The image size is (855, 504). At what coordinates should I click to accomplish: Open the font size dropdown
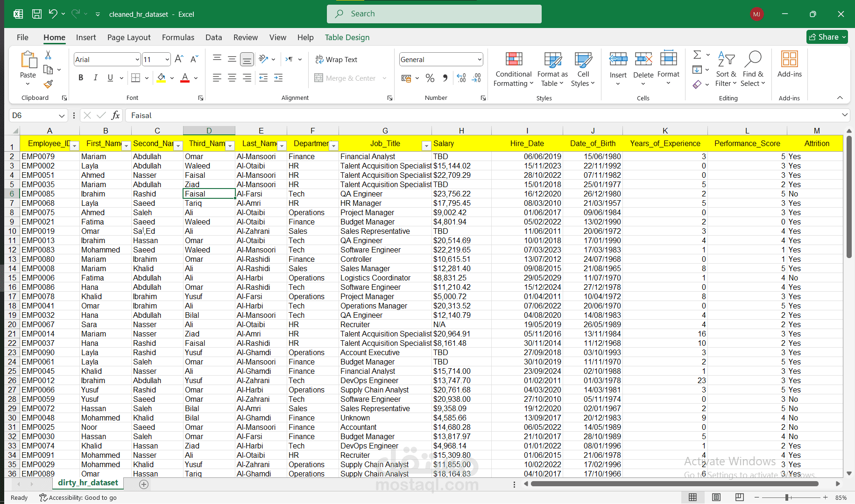click(x=167, y=59)
